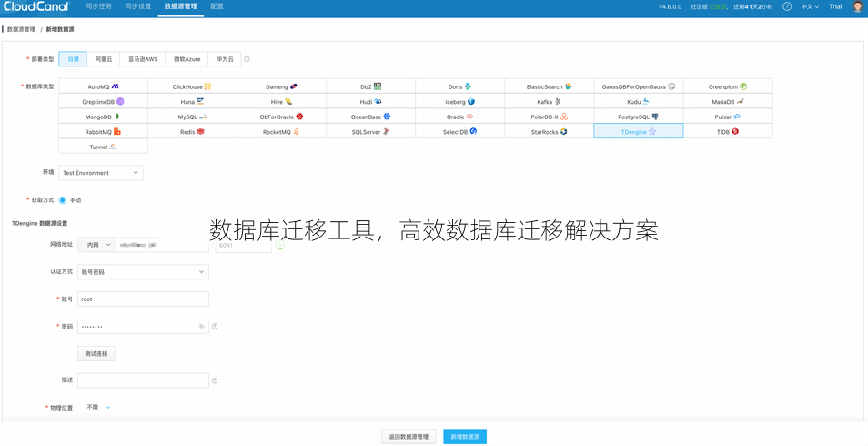Select MariaDB database type
The height and width of the screenshot is (446, 868).
(728, 101)
